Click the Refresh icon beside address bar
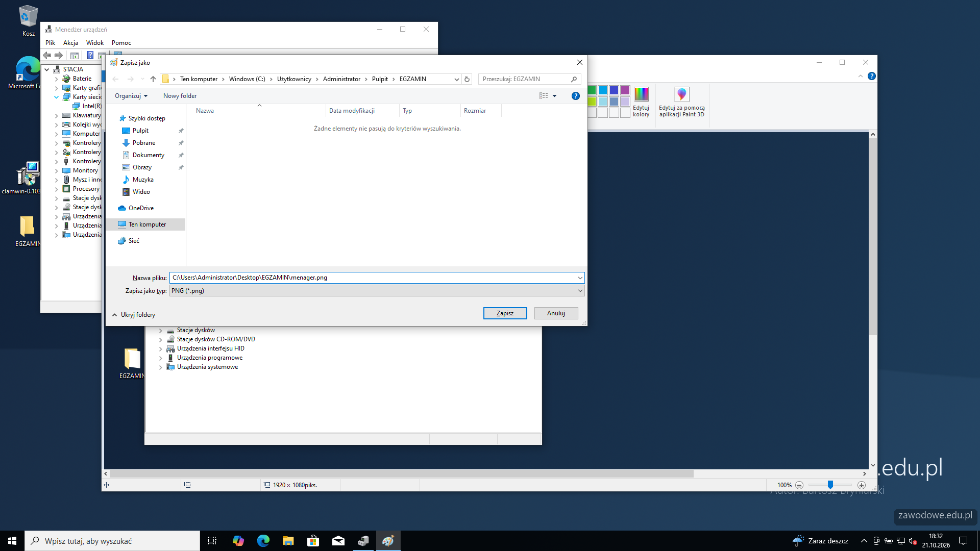The width and height of the screenshot is (980, 551). tap(467, 79)
